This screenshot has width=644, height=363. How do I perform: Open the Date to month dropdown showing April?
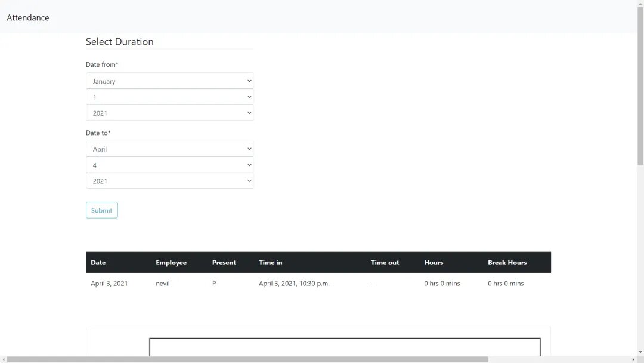click(169, 149)
